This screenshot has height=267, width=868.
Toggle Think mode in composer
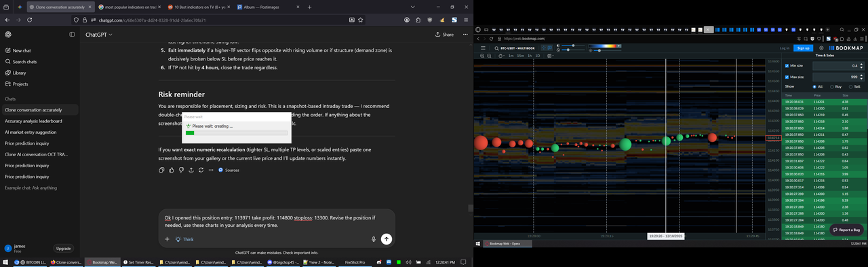[184, 239]
